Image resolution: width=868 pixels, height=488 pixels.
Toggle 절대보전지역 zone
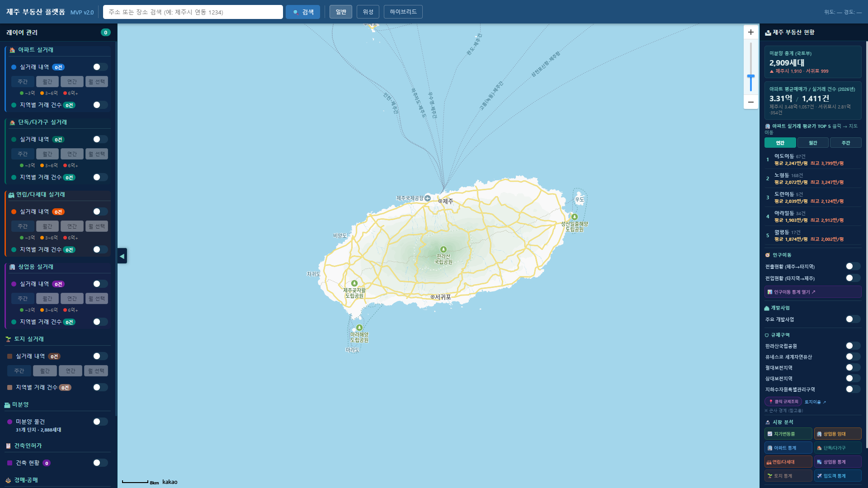click(853, 368)
